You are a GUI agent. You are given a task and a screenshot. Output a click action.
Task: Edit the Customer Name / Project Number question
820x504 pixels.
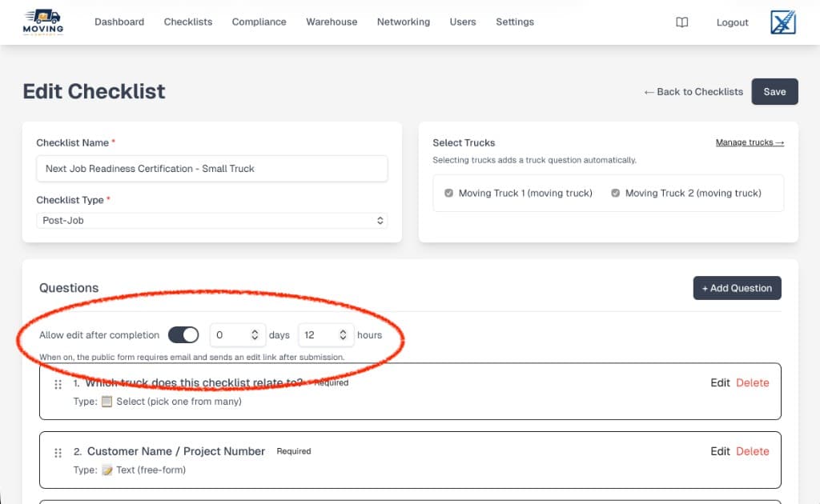720,451
